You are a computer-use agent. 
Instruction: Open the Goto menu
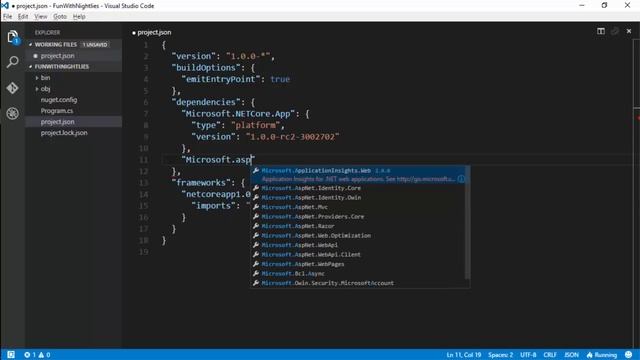(60, 17)
